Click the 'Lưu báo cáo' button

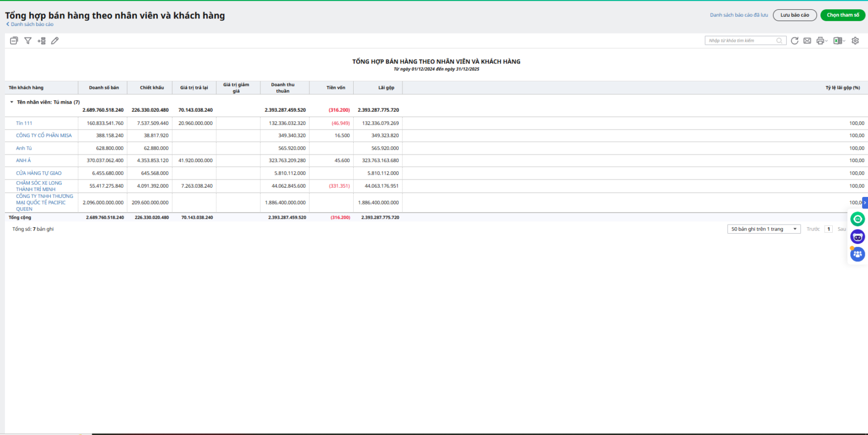point(794,15)
